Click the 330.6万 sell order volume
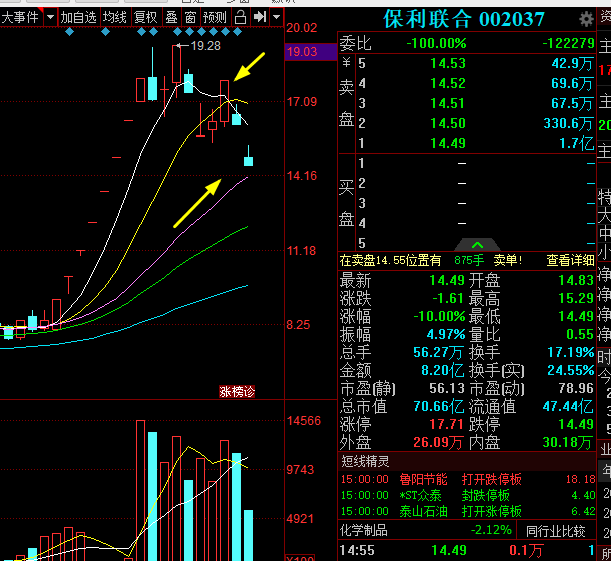Viewport: 611px width, 561px height. pos(569,123)
